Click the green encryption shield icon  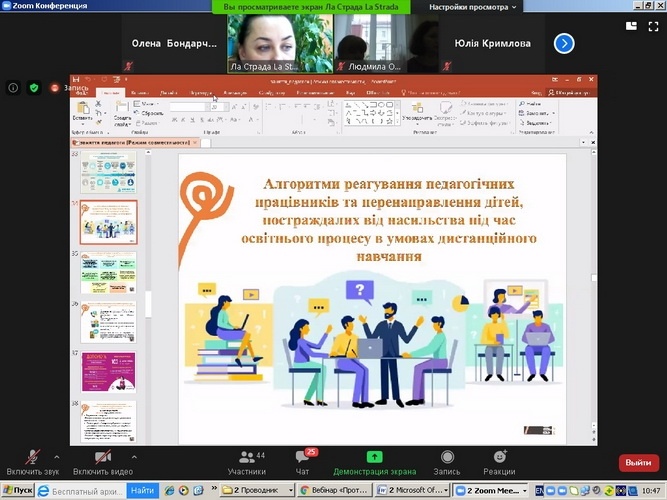pyautogui.click(x=33, y=88)
